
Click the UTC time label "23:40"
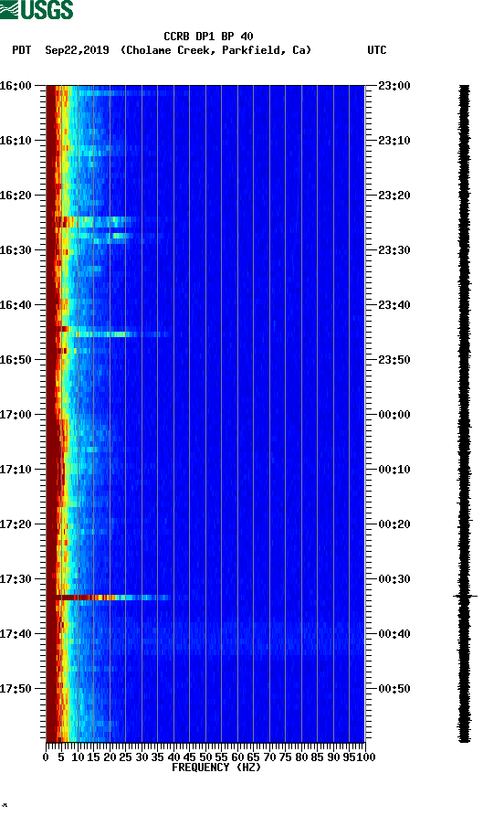394,305
